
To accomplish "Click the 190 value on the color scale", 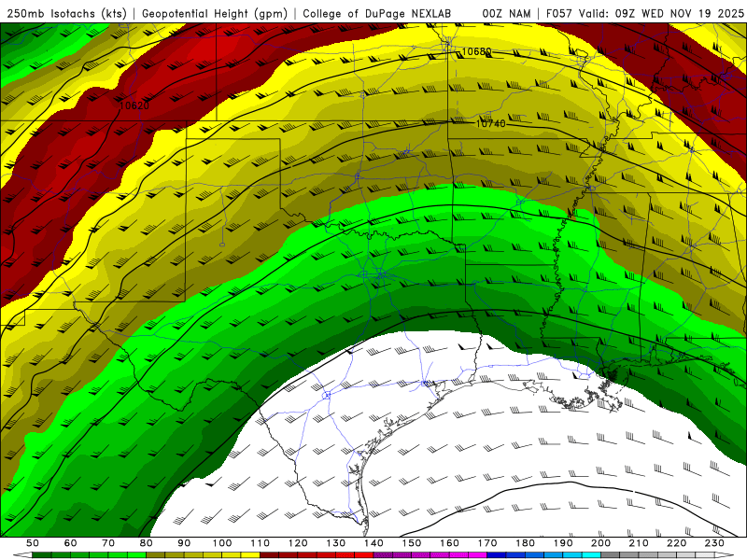I will [563, 543].
